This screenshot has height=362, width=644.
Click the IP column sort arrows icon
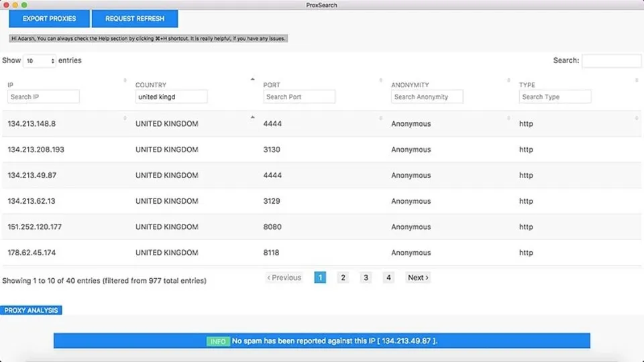click(x=125, y=80)
